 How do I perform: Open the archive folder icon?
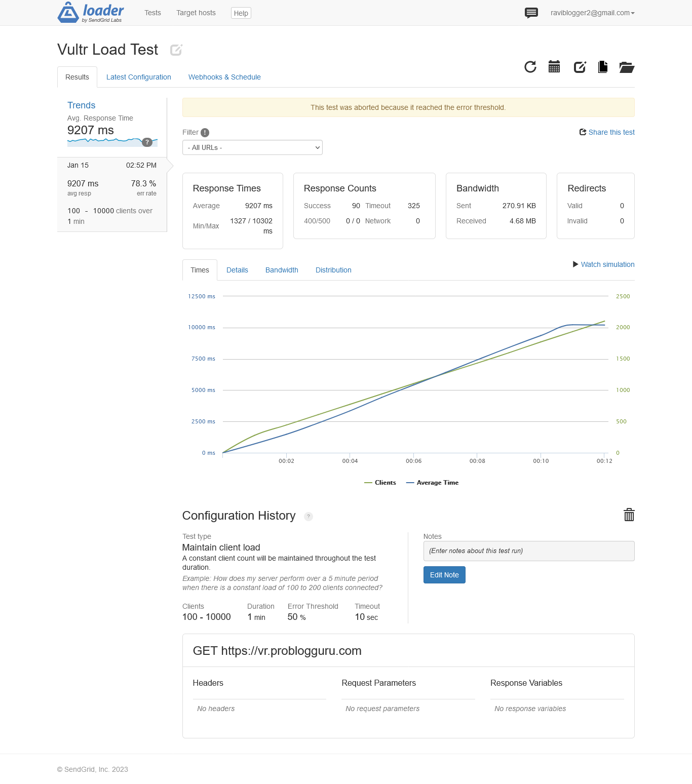click(x=627, y=67)
